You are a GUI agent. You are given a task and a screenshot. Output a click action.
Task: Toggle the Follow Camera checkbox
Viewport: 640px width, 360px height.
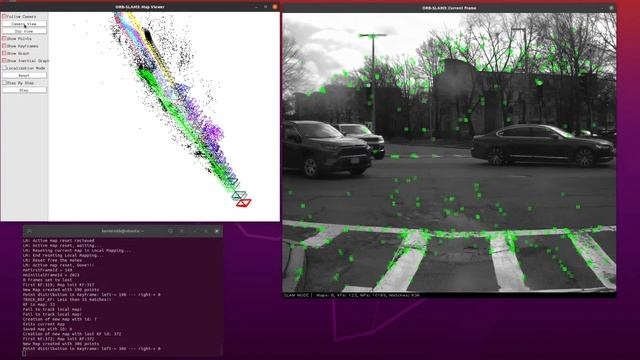click(x=4, y=16)
